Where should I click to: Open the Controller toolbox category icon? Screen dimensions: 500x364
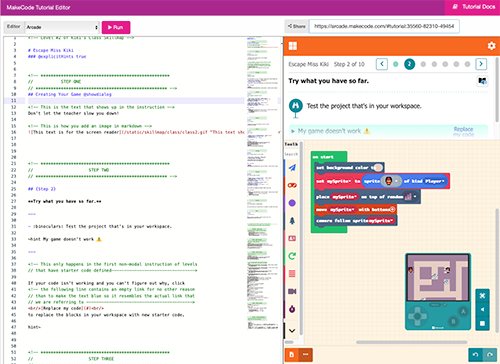[292, 185]
